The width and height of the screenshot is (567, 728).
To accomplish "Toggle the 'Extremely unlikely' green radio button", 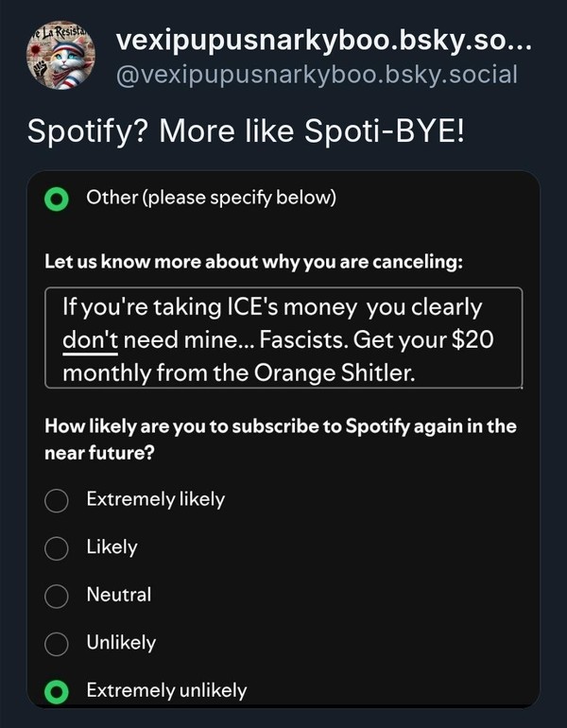I will (57, 691).
